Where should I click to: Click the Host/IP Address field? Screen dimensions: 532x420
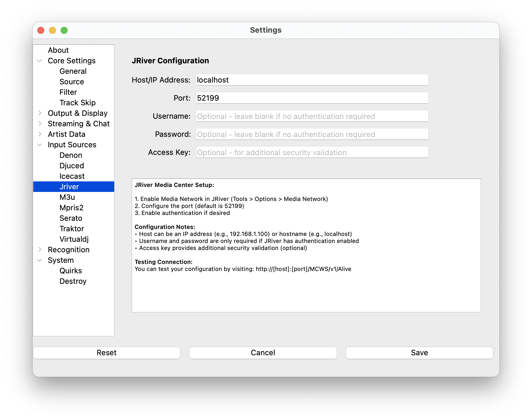click(x=312, y=80)
